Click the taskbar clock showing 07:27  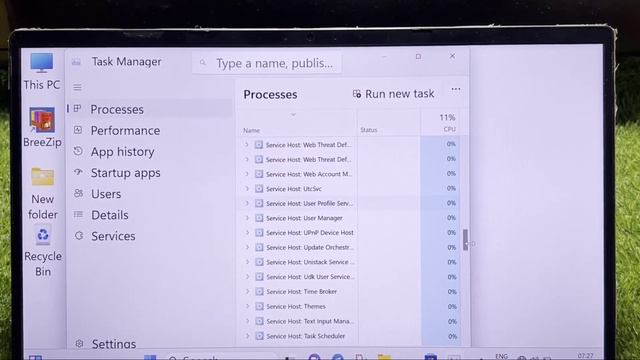(x=585, y=356)
